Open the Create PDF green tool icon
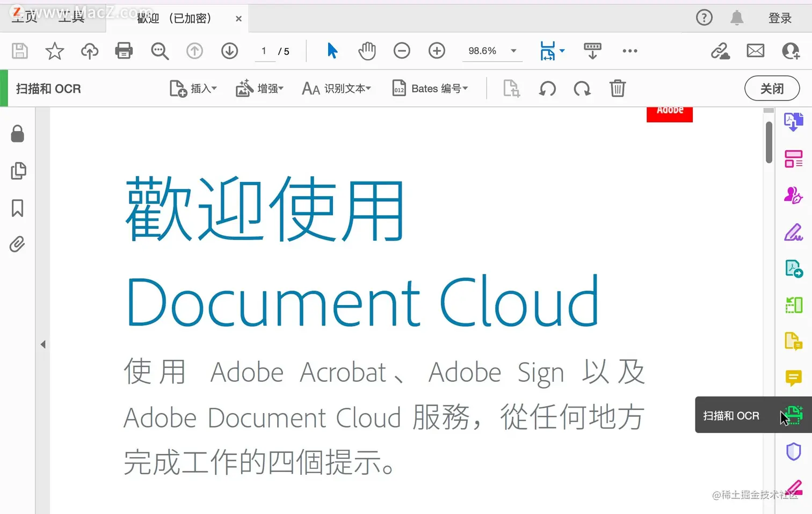 point(793,269)
